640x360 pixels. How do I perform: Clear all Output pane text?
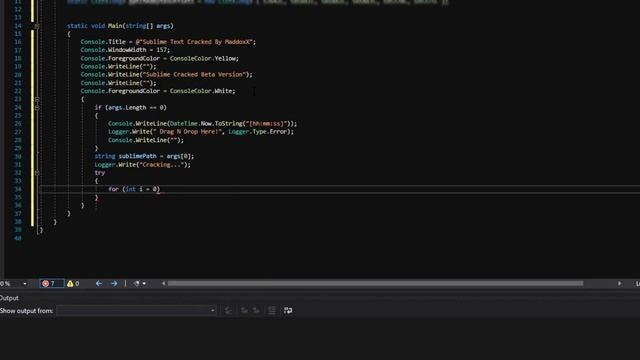click(272, 311)
